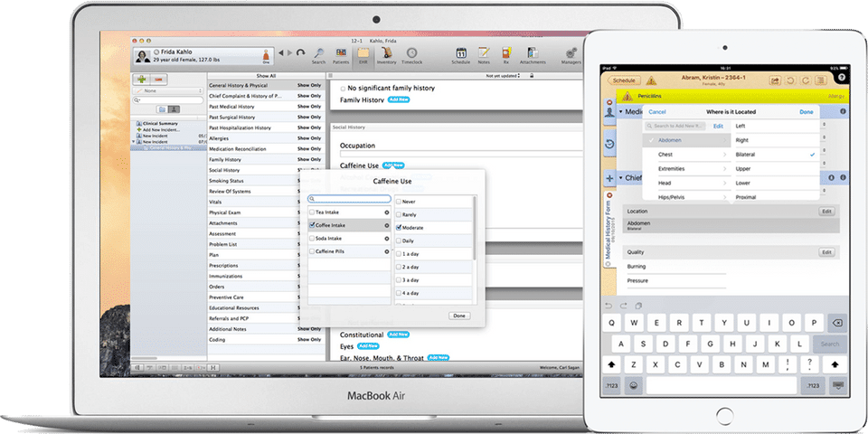Go back with the left arrow icon
Image resolution: width=868 pixels, height=434 pixels.
pyautogui.click(x=280, y=52)
